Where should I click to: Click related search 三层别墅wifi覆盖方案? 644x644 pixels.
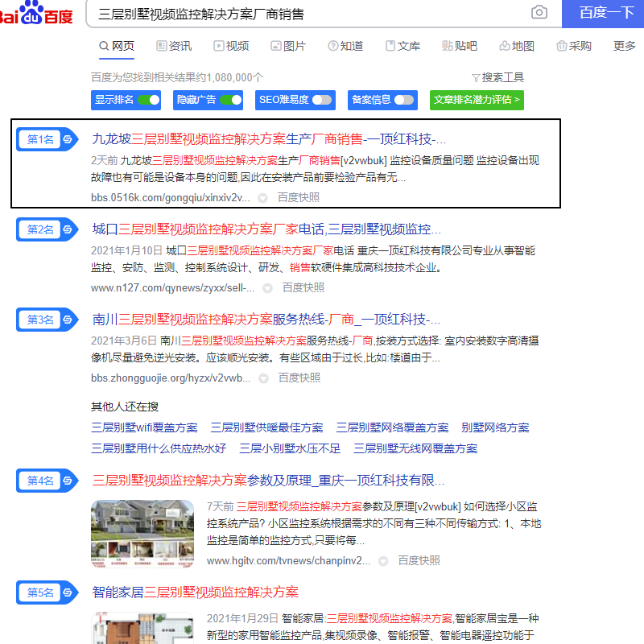[145, 428]
